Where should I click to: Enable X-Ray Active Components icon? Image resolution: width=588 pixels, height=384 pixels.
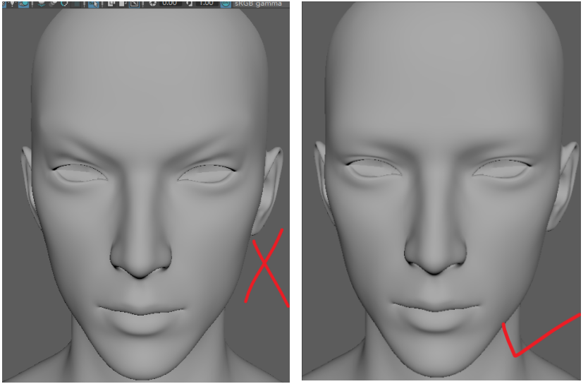[122, 4]
